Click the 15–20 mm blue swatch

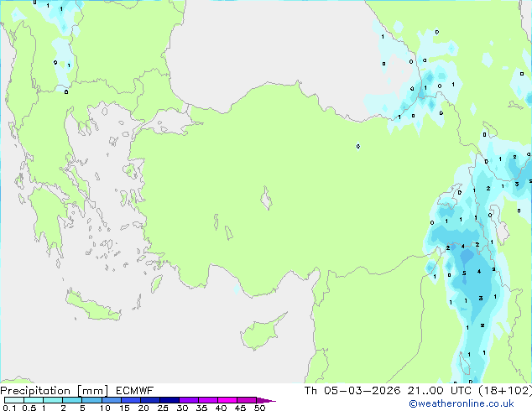pos(130,400)
